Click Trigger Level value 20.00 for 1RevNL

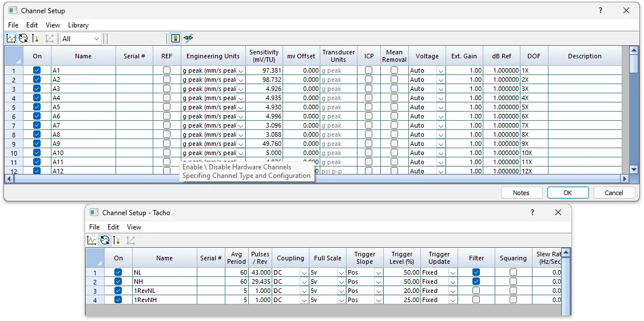click(402, 291)
